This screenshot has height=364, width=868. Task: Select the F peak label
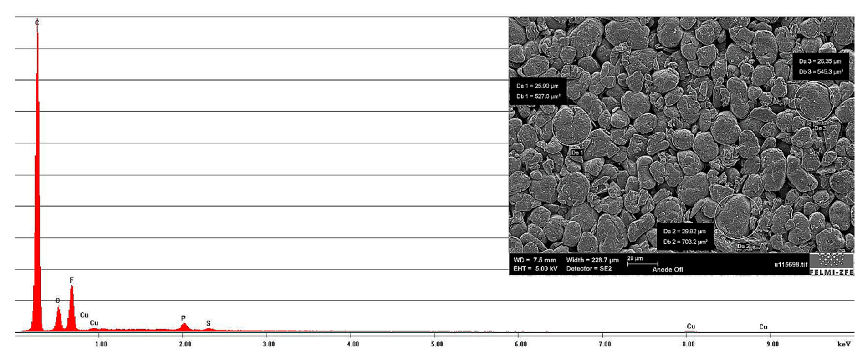tap(72, 280)
